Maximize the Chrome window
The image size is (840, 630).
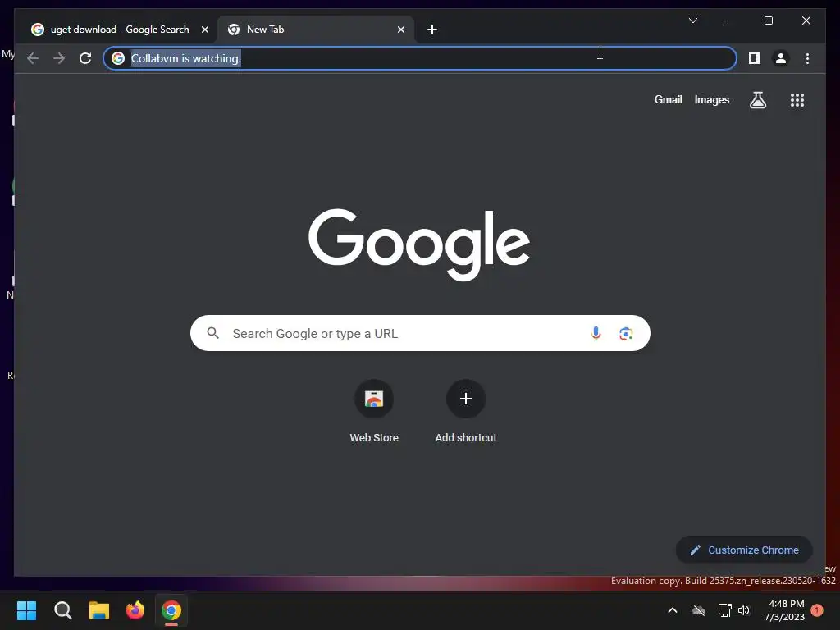coord(768,21)
